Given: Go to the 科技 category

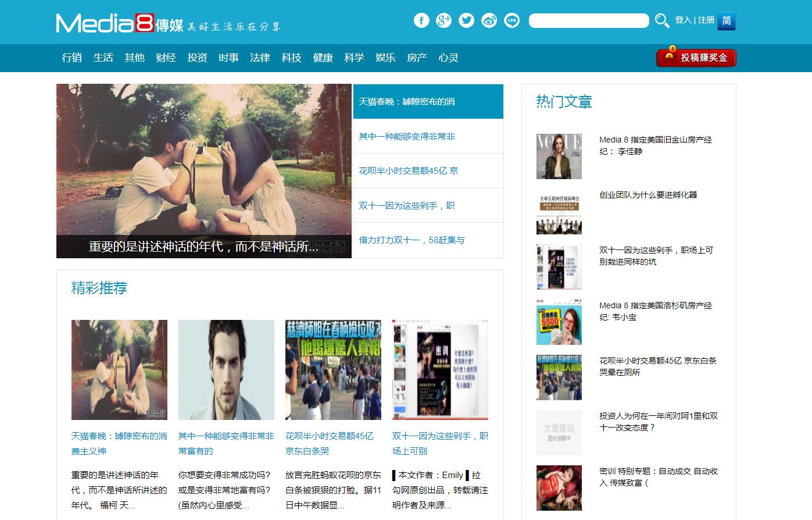Looking at the screenshot, I should pos(291,58).
